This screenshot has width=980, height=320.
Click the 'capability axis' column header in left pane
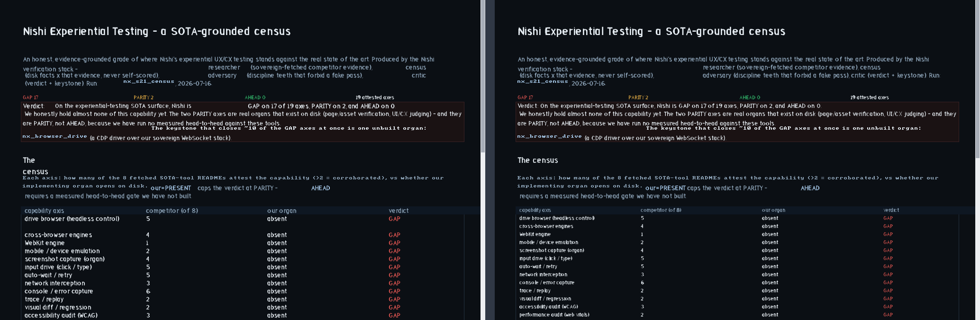pyautogui.click(x=44, y=211)
